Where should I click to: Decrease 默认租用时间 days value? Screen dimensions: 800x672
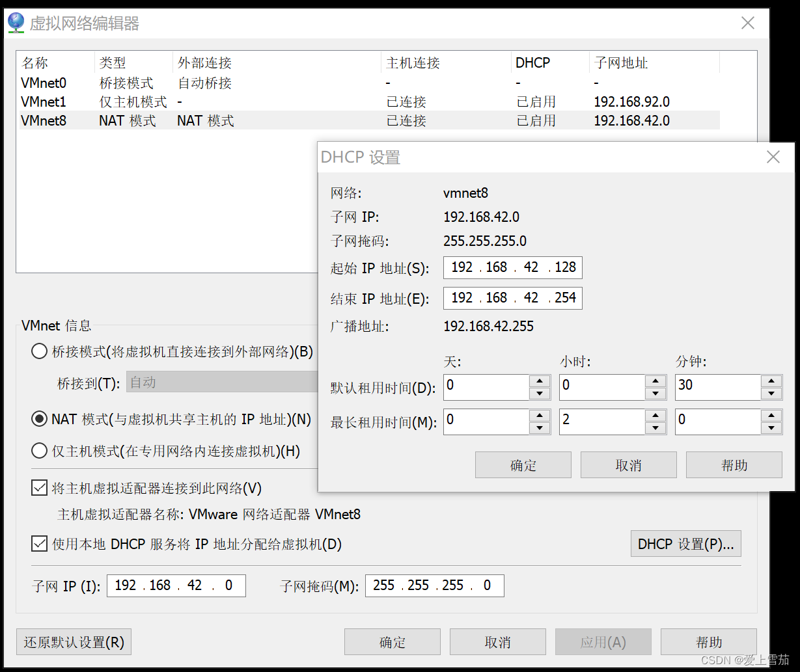540,393
